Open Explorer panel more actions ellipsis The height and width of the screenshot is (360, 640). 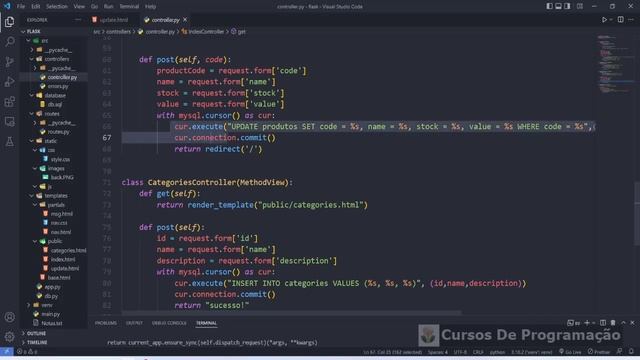[x=78, y=20]
